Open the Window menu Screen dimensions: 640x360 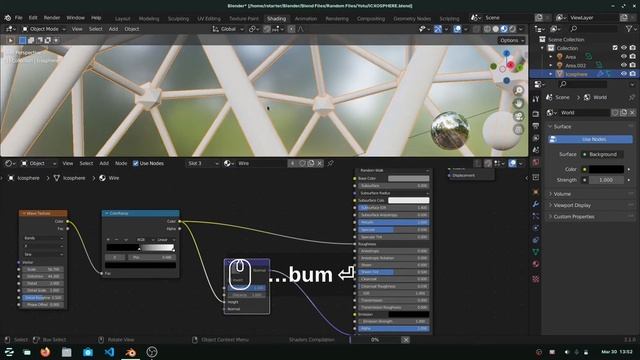[x=76, y=18]
